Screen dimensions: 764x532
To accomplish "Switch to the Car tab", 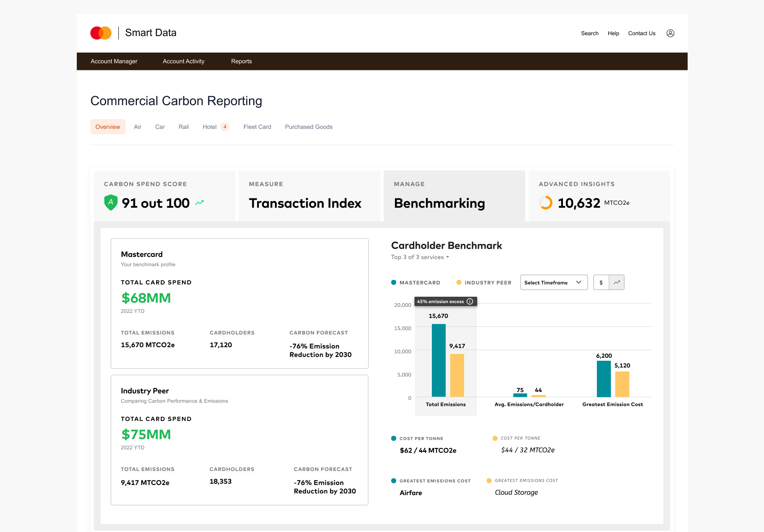I will [160, 127].
